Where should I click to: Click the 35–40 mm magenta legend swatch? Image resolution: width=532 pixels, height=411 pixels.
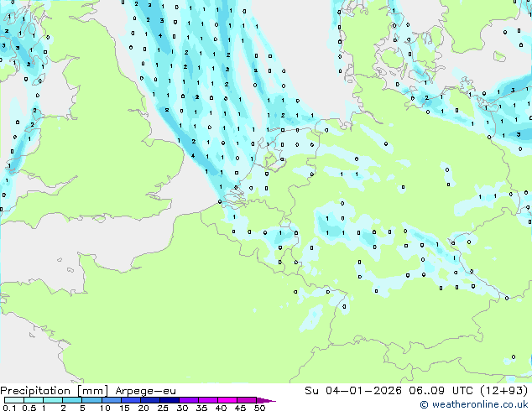(x=207, y=400)
